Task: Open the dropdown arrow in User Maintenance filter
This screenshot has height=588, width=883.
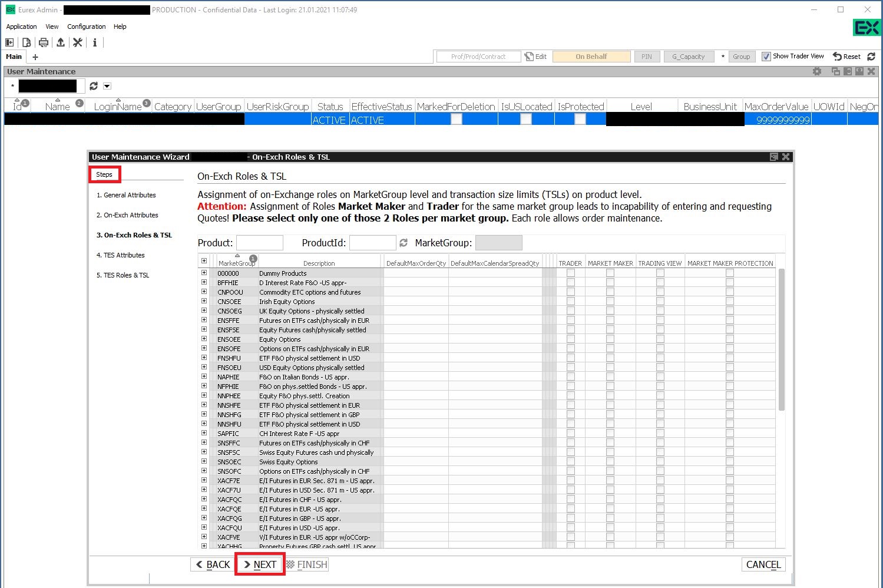Action: [x=107, y=86]
